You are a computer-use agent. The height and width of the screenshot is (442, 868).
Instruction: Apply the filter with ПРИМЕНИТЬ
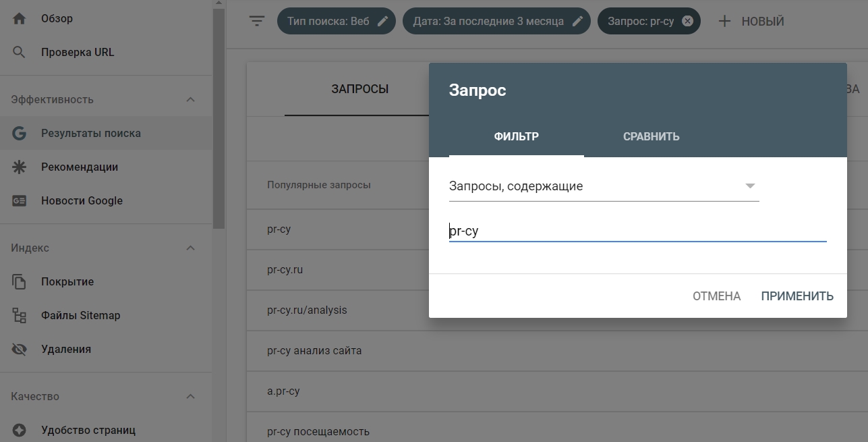click(x=797, y=296)
